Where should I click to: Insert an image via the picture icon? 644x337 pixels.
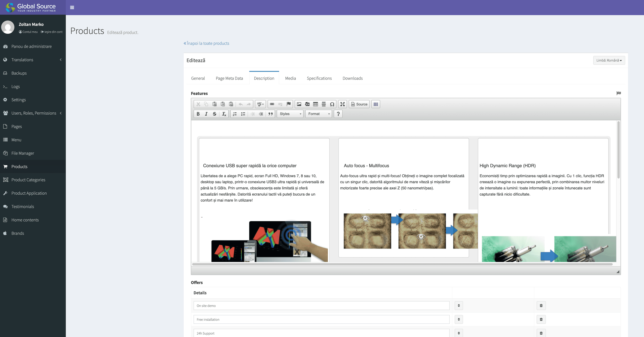tap(299, 104)
